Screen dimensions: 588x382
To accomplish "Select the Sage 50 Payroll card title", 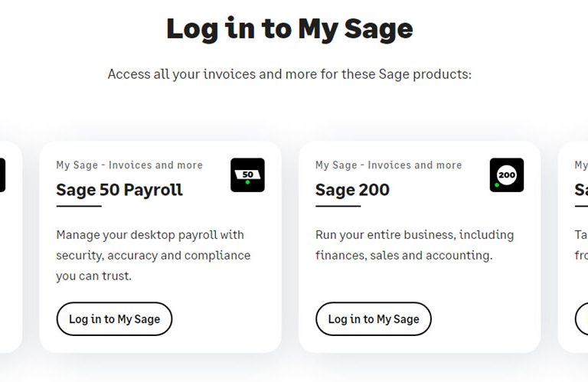I will (119, 190).
